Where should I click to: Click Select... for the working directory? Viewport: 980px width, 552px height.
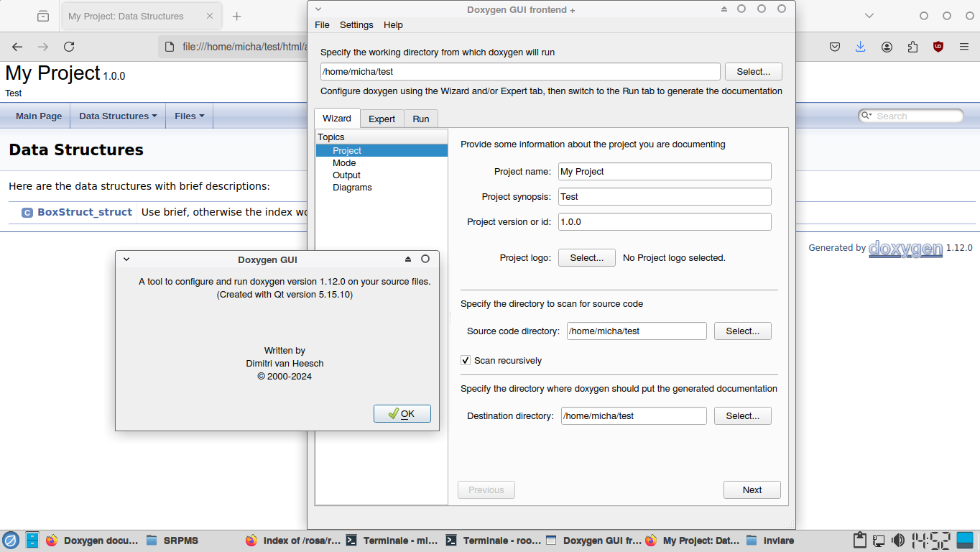point(754,72)
